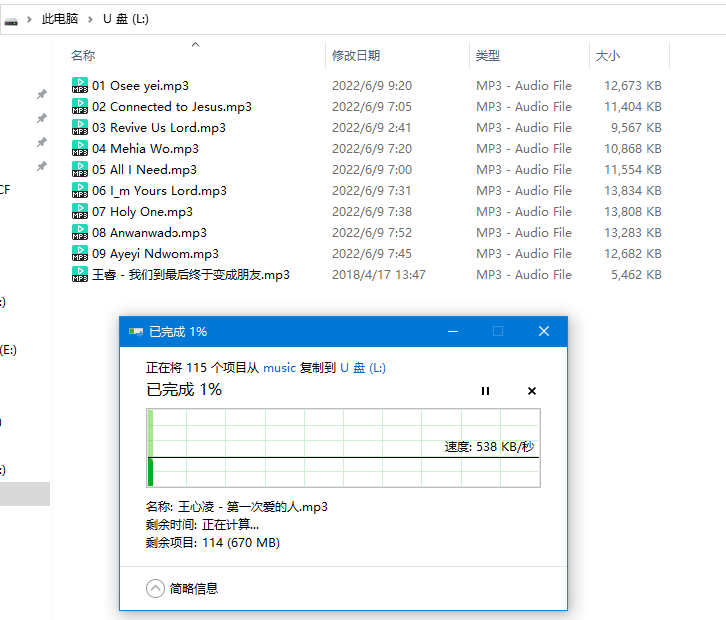Click the copy speed progress graph
Image resolution: width=726 pixels, height=620 pixels.
pyautogui.click(x=343, y=448)
